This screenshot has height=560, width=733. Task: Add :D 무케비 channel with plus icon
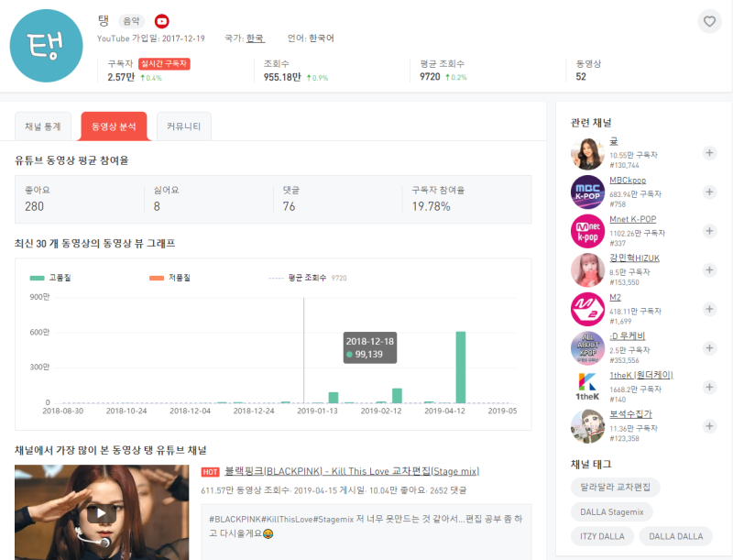[709, 348]
